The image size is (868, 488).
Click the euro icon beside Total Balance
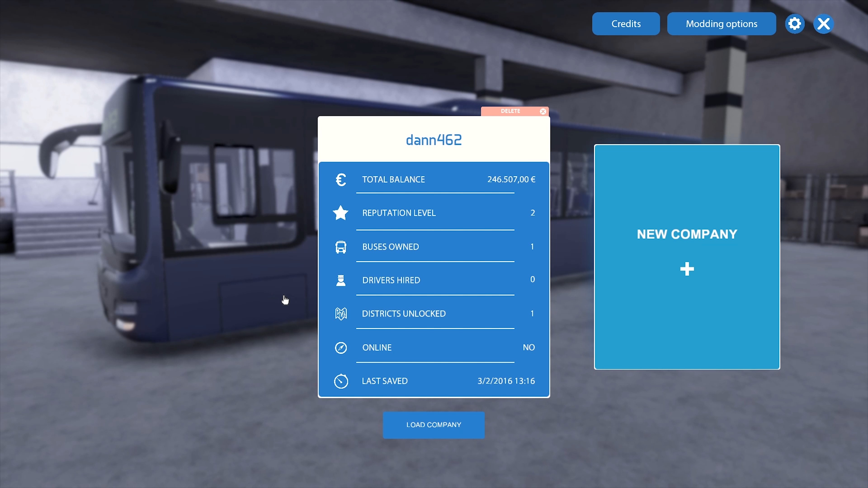coord(341,180)
